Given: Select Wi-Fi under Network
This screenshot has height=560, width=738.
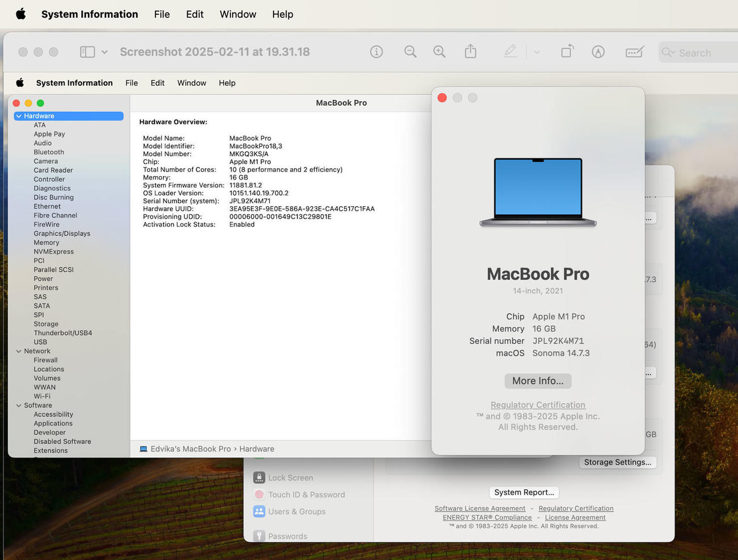Looking at the screenshot, I should pos(42,396).
